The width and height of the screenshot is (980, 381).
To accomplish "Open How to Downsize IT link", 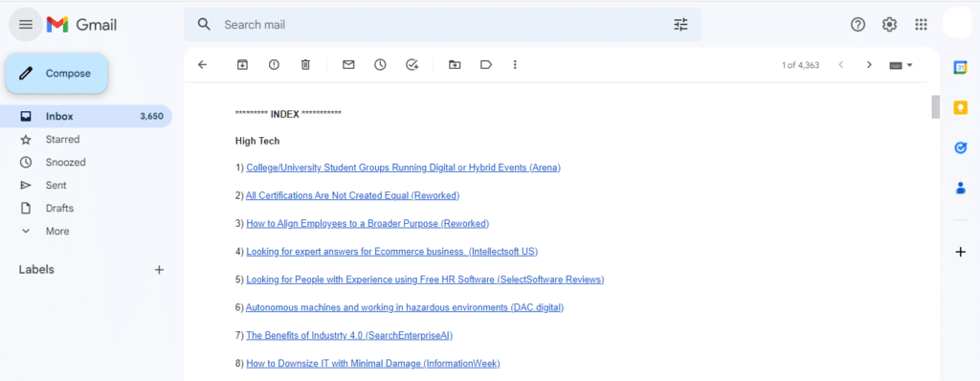I will click(x=373, y=364).
